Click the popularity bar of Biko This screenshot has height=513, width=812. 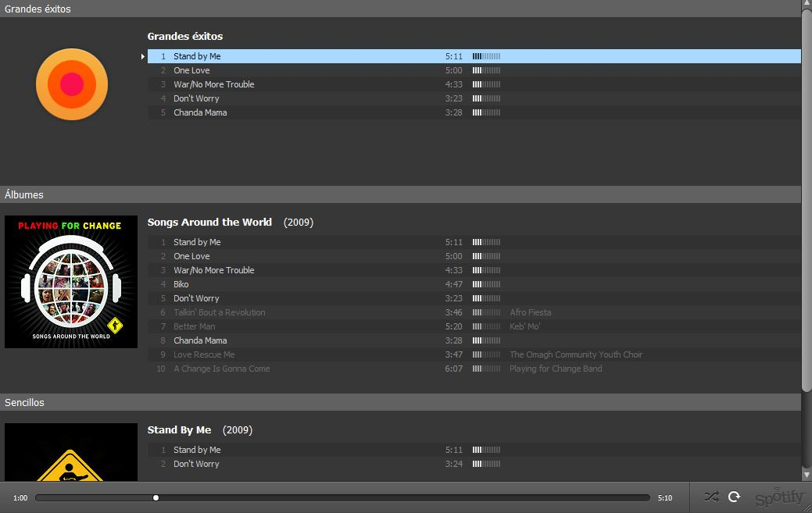click(x=486, y=284)
